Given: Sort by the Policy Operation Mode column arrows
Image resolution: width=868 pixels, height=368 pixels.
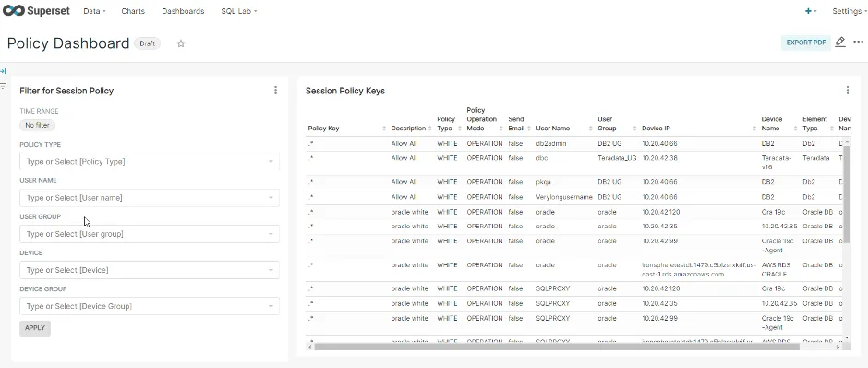Looking at the screenshot, I should click(501, 129).
